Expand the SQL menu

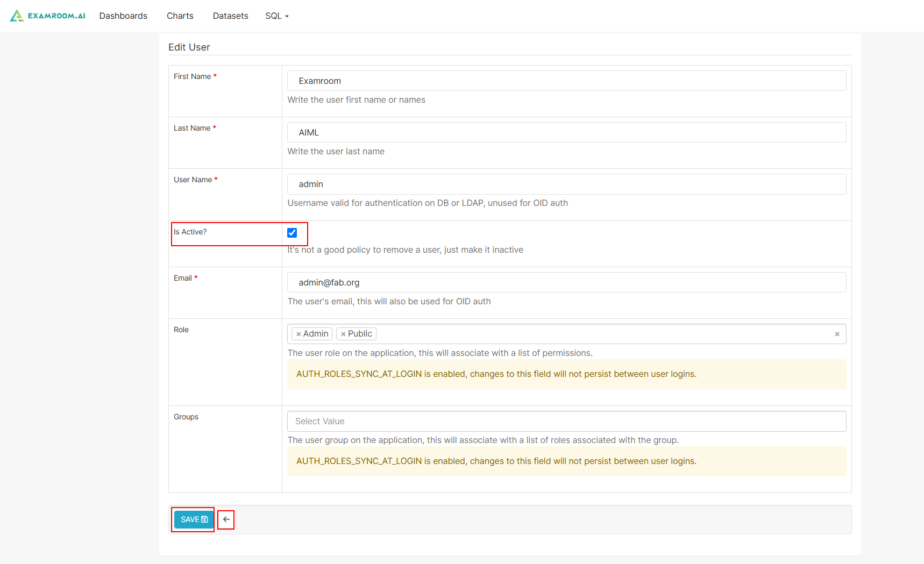pos(276,16)
